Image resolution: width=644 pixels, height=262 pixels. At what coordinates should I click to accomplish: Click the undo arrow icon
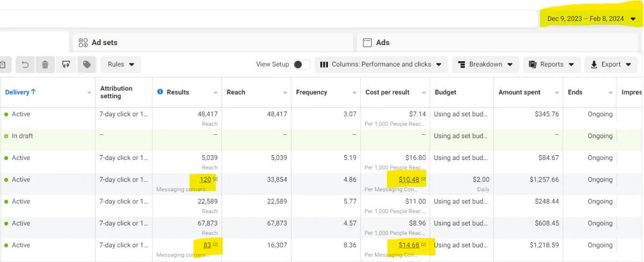[25, 64]
